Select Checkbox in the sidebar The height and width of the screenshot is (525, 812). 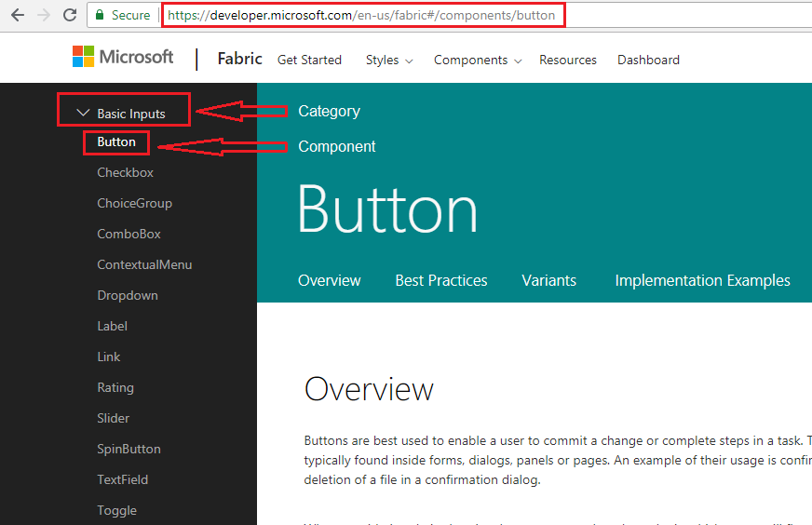click(x=125, y=172)
